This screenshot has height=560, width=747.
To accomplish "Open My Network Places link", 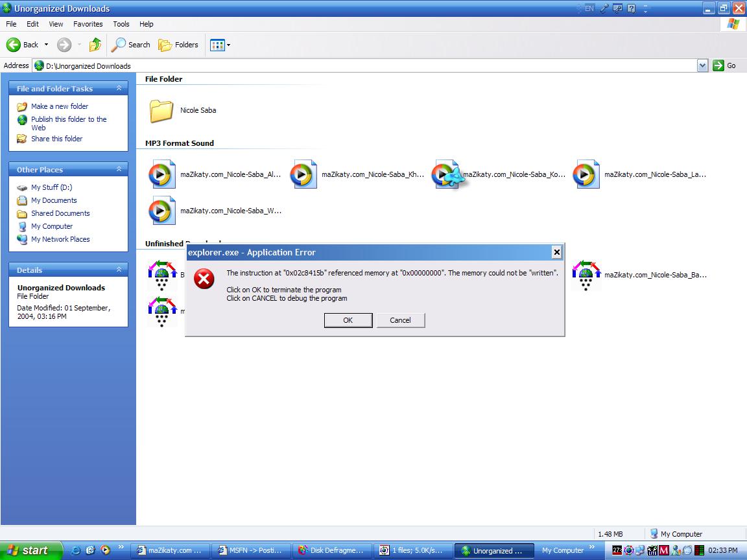I will click(x=60, y=239).
